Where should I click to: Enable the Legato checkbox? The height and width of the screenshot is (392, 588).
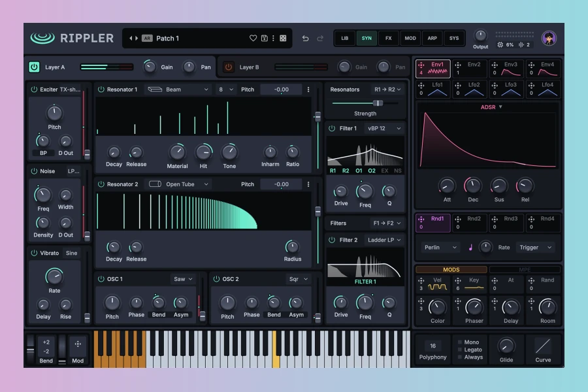click(x=460, y=350)
